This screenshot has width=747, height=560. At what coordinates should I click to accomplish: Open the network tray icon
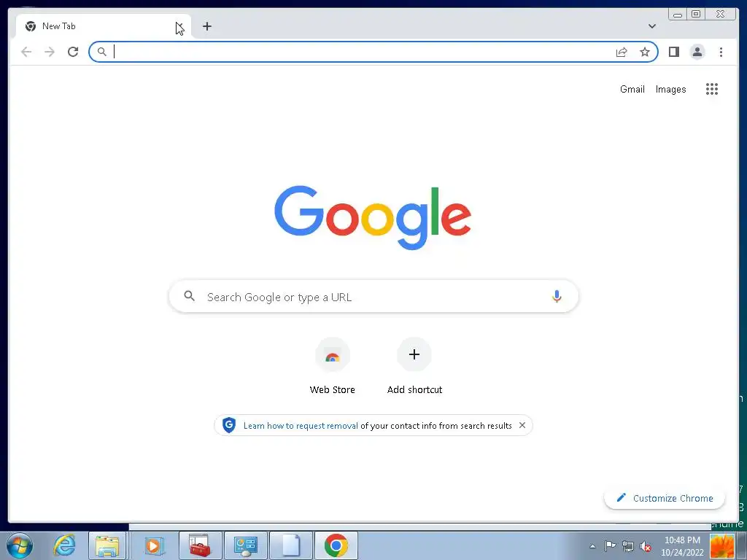(x=628, y=546)
